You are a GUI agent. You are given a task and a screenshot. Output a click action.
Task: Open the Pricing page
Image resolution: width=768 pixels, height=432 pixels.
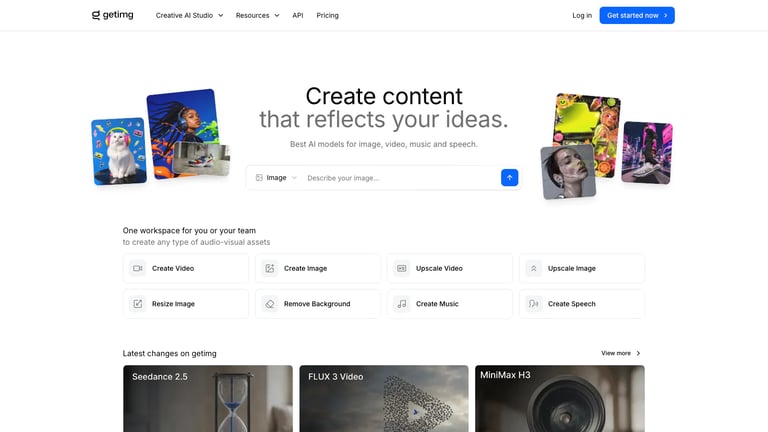click(x=327, y=15)
